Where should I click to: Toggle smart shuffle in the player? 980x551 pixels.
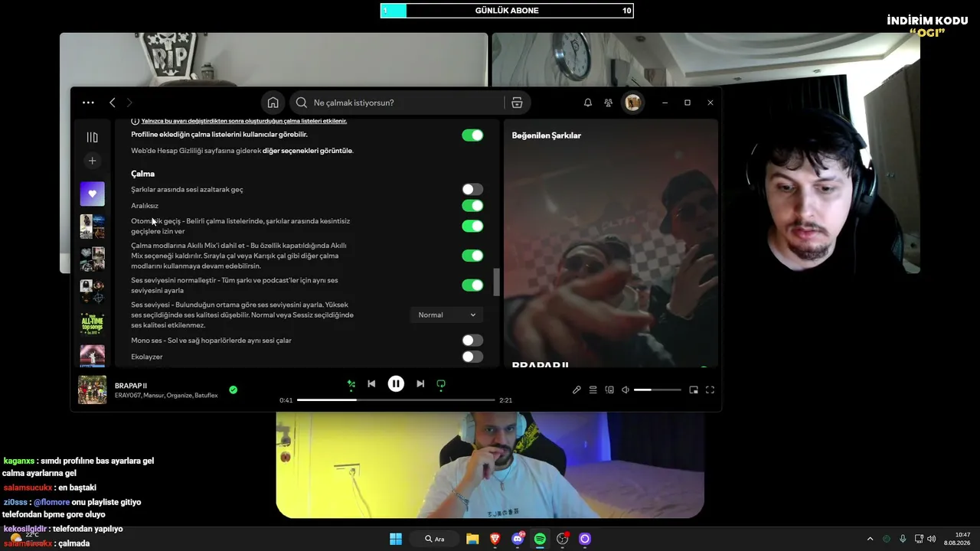click(x=351, y=384)
